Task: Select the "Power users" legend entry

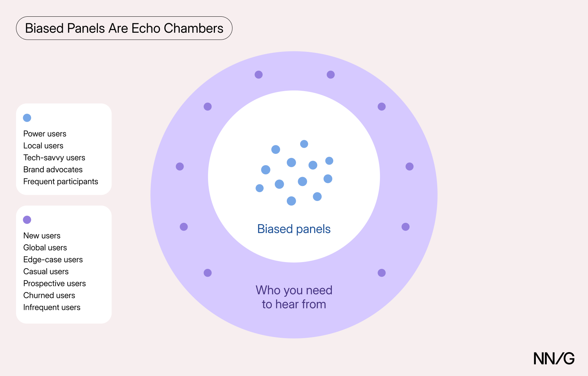Action: click(x=45, y=134)
